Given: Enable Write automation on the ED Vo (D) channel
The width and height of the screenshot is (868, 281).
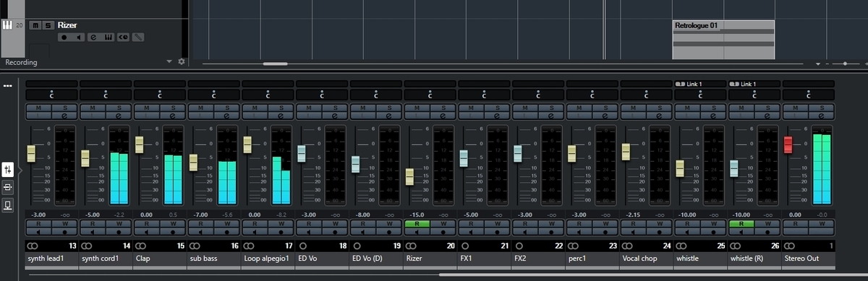Looking at the screenshot, I should coord(390,225).
